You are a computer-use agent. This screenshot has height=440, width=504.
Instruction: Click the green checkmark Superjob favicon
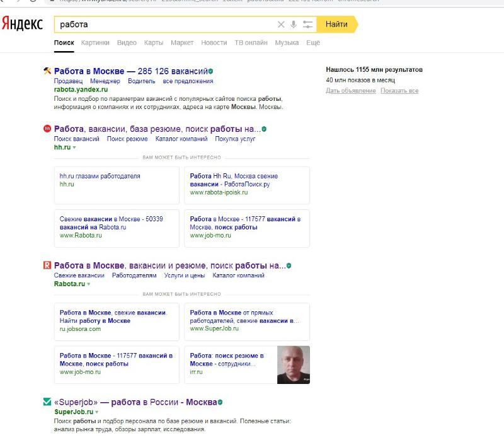point(47,402)
